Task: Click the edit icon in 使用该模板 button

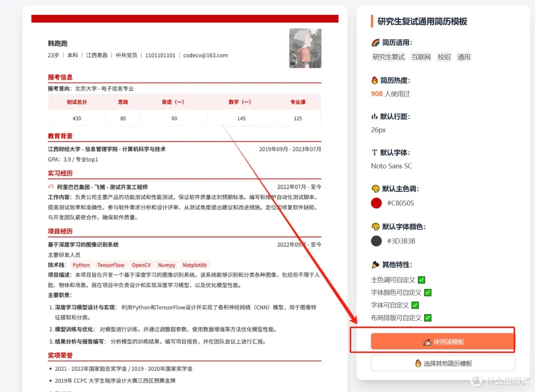Action: [x=427, y=342]
